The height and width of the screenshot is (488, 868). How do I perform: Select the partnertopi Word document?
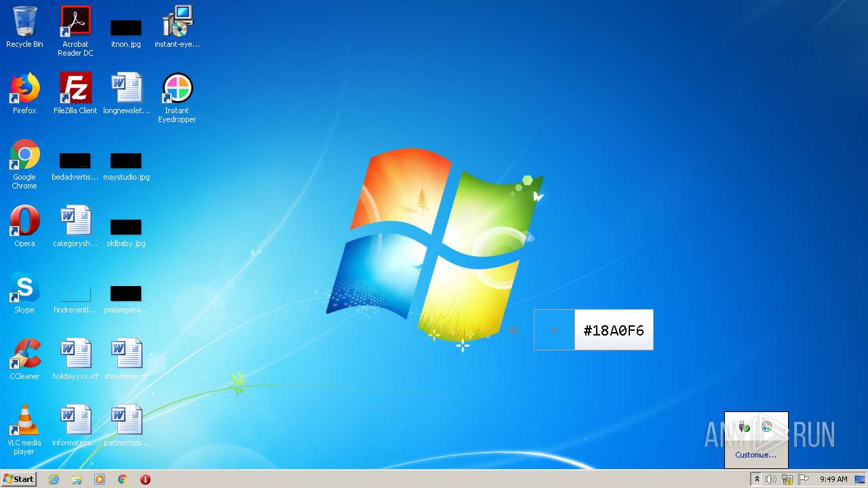click(x=126, y=426)
